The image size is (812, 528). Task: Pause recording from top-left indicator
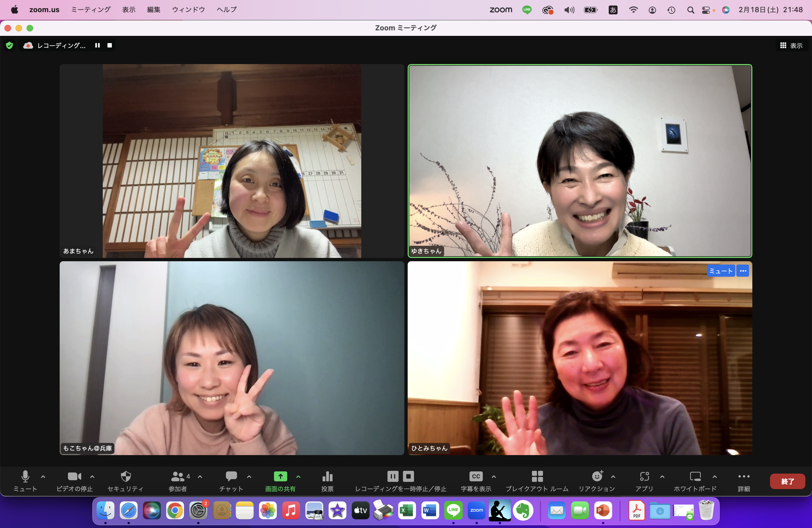97,45
